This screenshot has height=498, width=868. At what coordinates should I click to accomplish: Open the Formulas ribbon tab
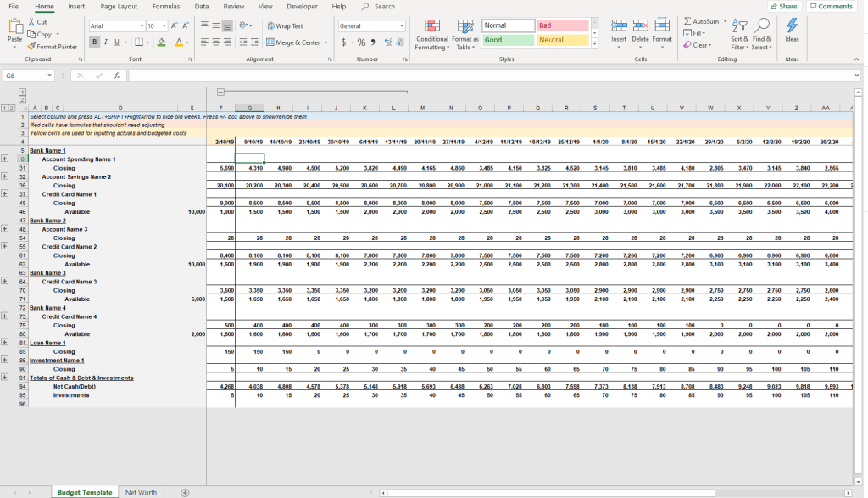[165, 6]
